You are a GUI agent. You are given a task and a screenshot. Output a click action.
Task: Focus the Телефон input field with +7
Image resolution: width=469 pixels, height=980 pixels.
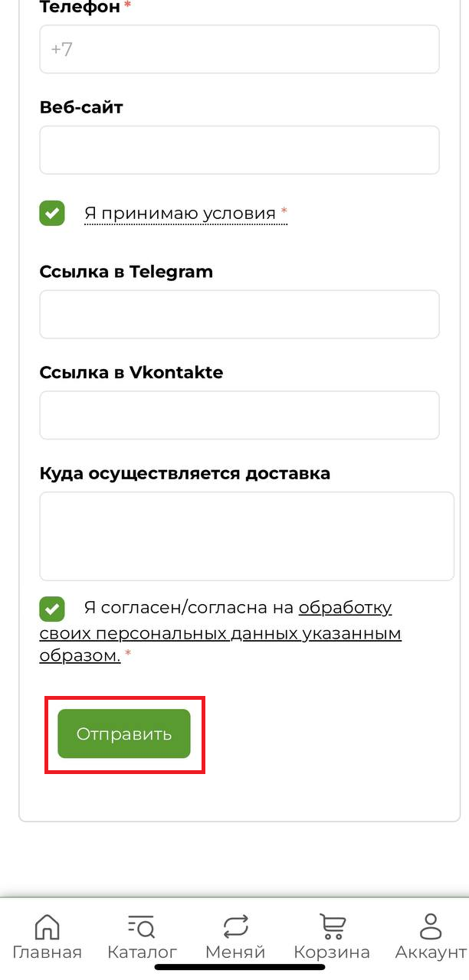pyautogui.click(x=239, y=49)
